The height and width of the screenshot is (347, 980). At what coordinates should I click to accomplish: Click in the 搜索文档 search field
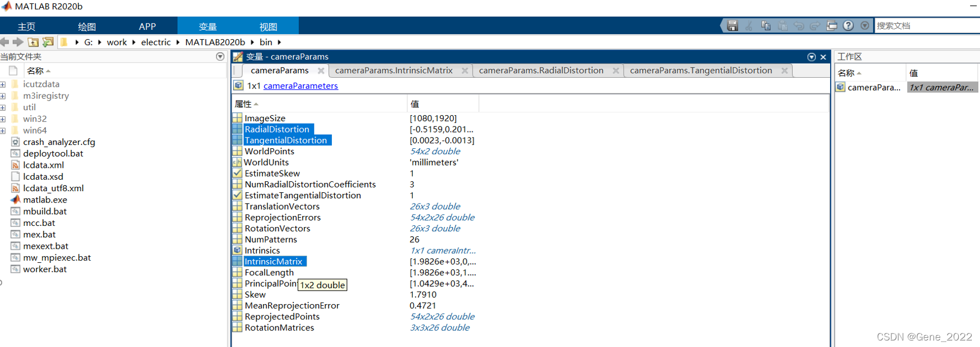tap(927, 26)
